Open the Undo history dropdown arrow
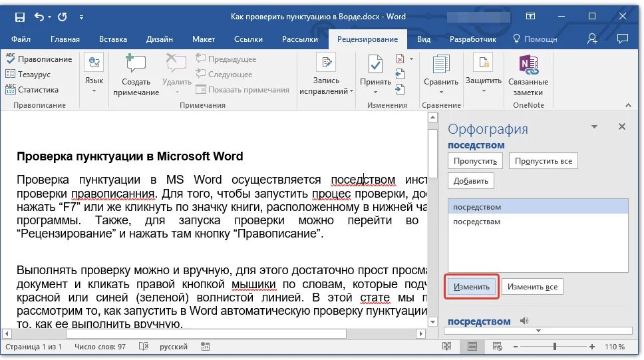The width and height of the screenshot is (644, 360). [49, 17]
